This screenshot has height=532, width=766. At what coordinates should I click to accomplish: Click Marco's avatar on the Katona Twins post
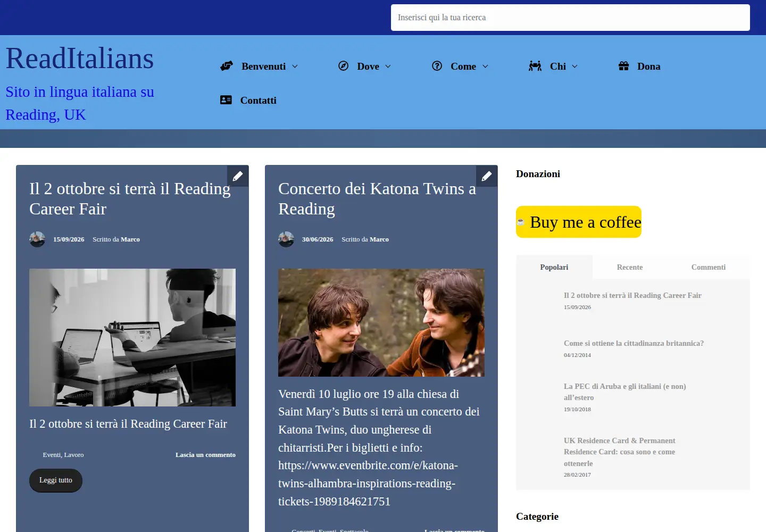click(x=286, y=239)
